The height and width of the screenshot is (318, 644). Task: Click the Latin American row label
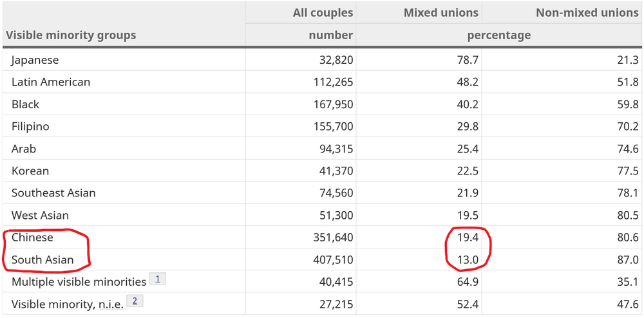click(51, 82)
